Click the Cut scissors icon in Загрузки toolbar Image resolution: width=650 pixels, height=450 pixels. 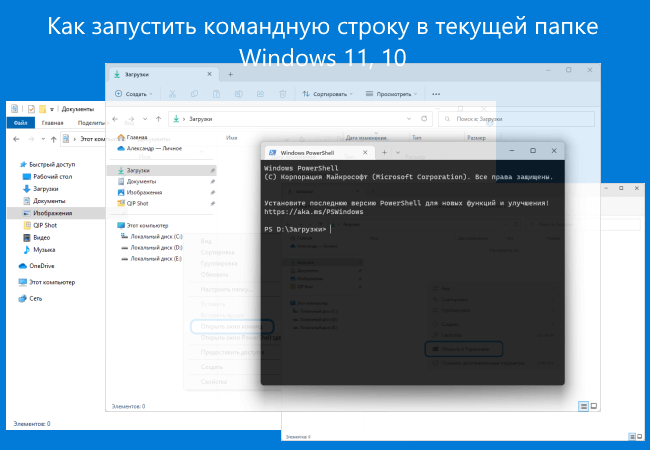172,94
